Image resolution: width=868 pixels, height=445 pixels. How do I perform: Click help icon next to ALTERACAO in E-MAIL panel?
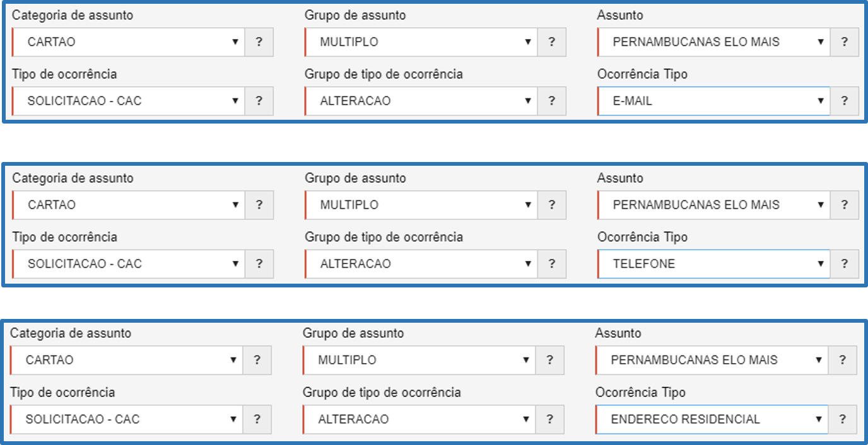point(551,101)
